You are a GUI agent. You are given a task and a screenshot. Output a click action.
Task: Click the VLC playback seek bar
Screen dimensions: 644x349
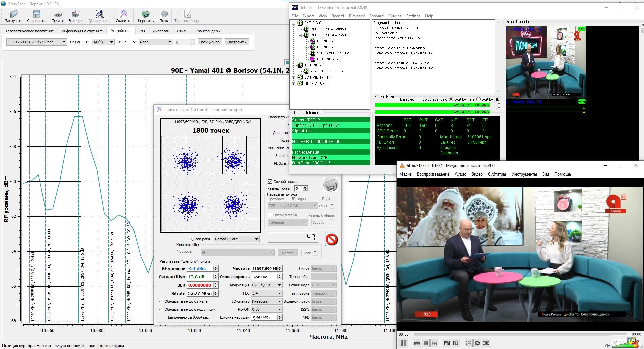[520, 334]
